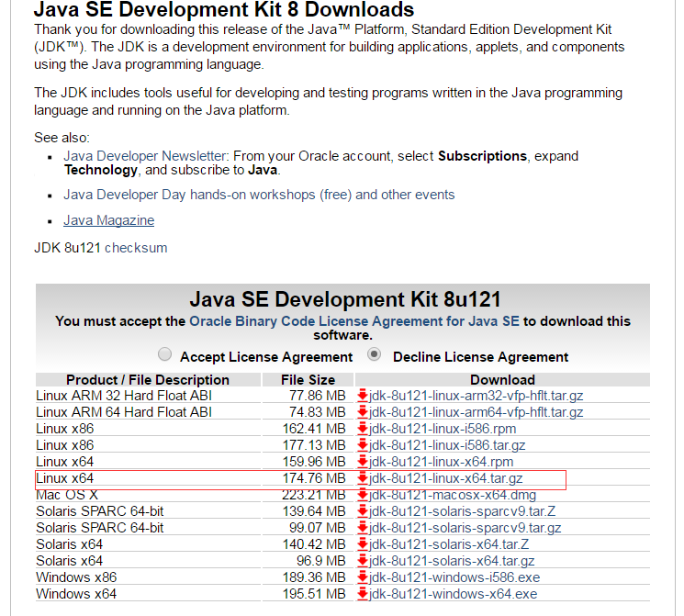Click download arrow icon beside jdk-8u121-solaris-x64.tar.Z
The image size is (684, 616).
pos(362,544)
